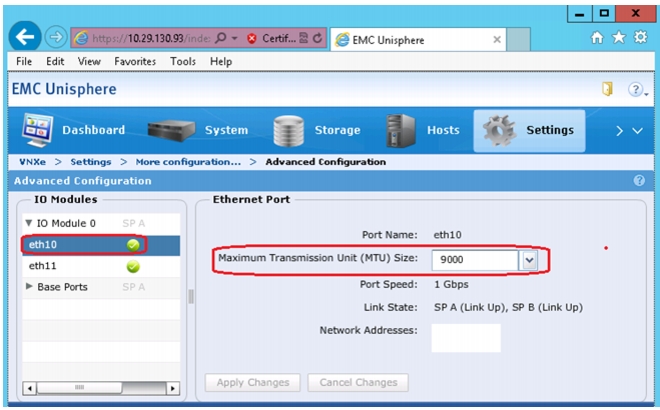Expand the navigation bar down chevron
Image resolution: width=660 pixels, height=410 pixels.
pos(637,131)
